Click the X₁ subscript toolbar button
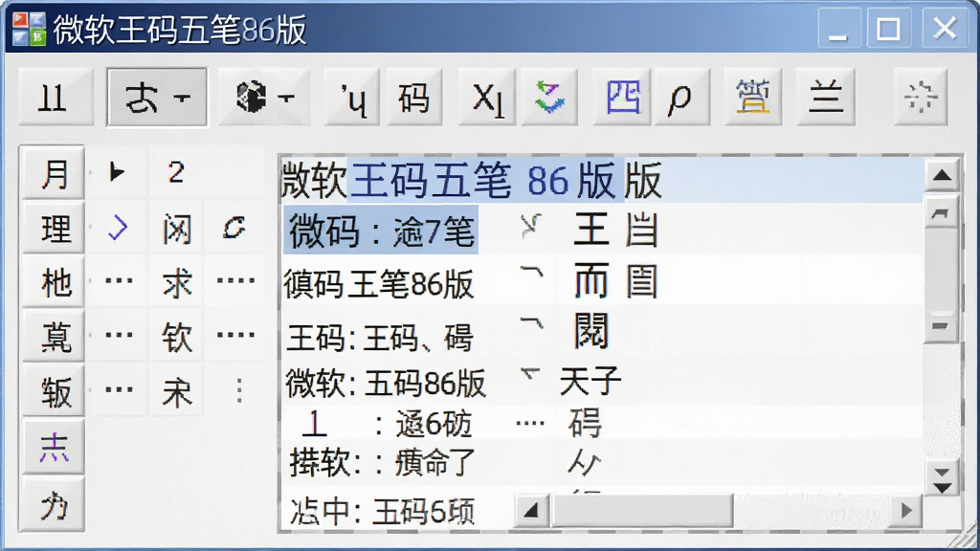 coord(487,98)
